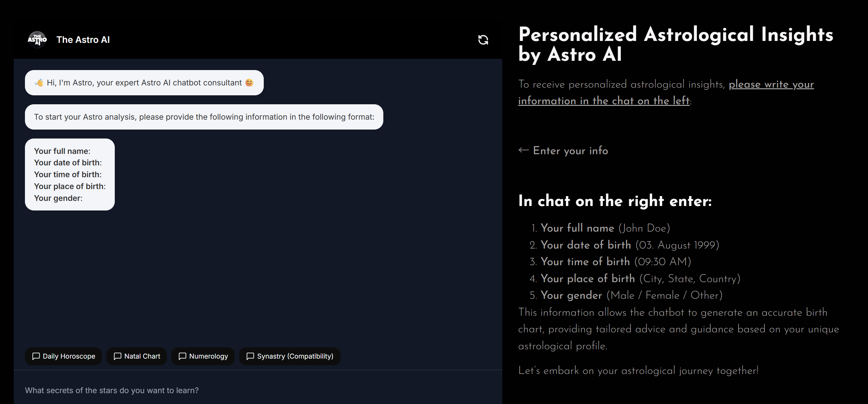The image size is (868, 404).
Task: Click the 'This information allows the chatbot' paragraph
Action: [679, 329]
